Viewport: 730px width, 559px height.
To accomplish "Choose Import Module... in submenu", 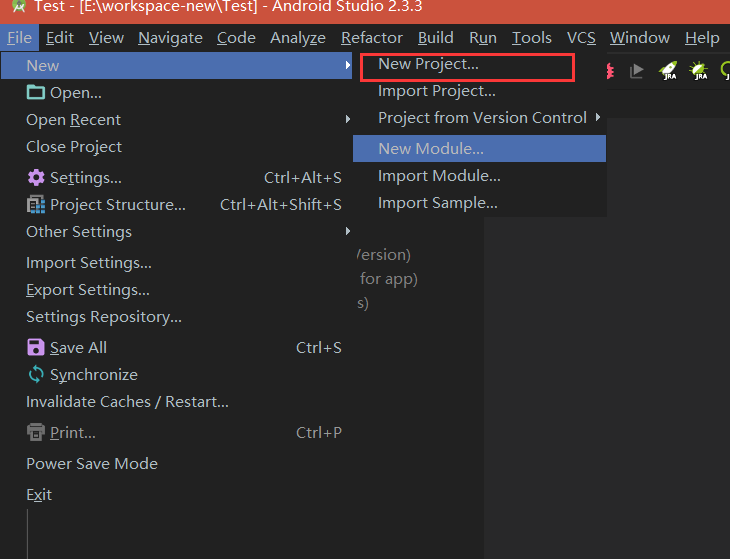I will coord(480,175).
